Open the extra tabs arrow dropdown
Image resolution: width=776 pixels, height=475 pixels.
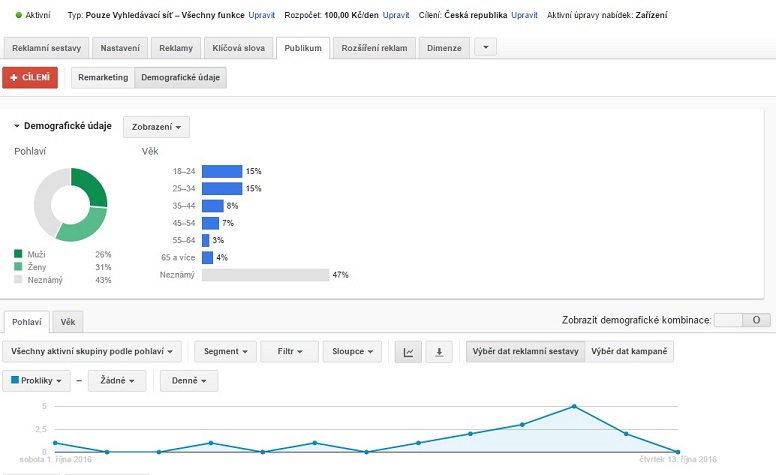click(485, 47)
